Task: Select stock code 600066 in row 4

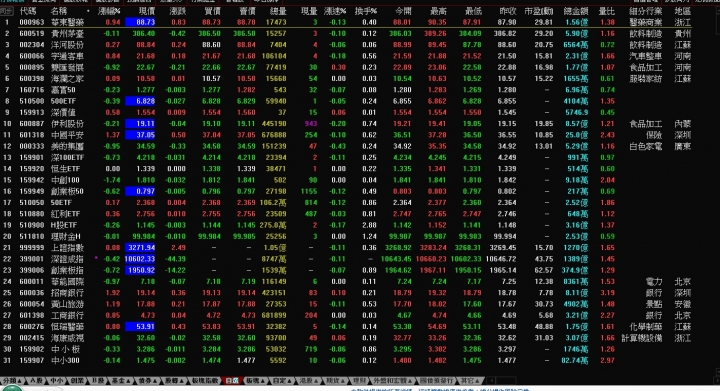Action: (32, 56)
